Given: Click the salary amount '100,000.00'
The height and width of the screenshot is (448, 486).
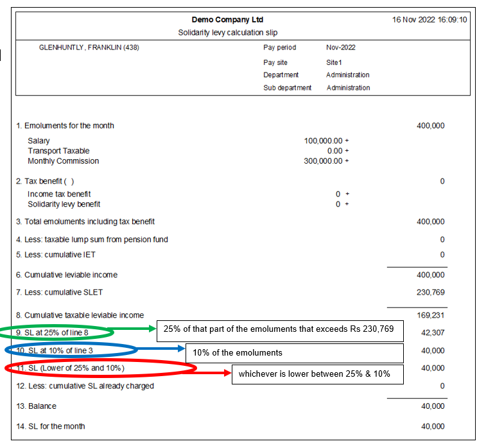Looking at the screenshot, I should [323, 141].
